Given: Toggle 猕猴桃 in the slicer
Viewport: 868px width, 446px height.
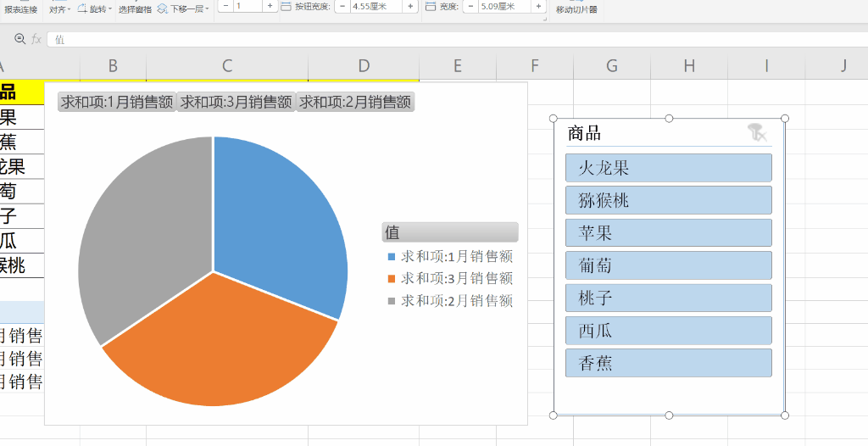Looking at the screenshot, I should point(669,200).
